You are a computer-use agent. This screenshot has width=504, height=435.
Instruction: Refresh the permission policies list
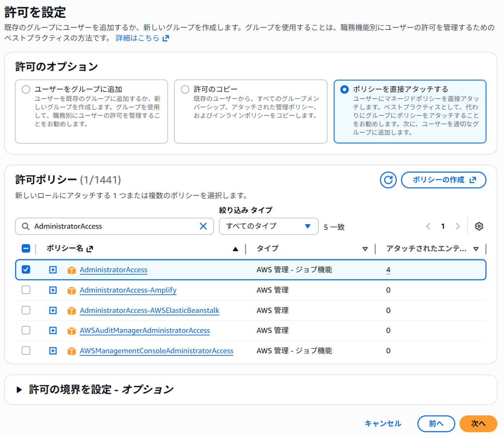coord(388,180)
